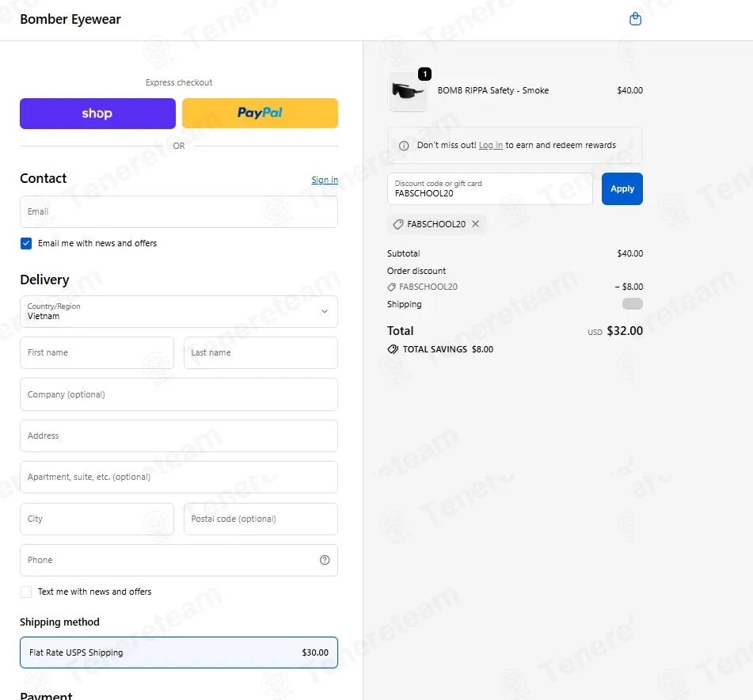
Task: Click the Company (optional) field
Action: [x=179, y=394]
